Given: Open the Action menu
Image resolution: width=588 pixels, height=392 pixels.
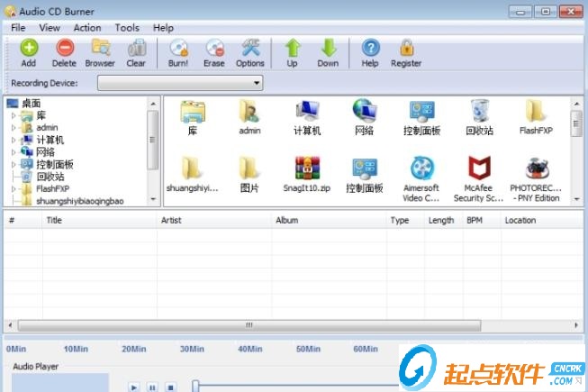Looking at the screenshot, I should [87, 28].
